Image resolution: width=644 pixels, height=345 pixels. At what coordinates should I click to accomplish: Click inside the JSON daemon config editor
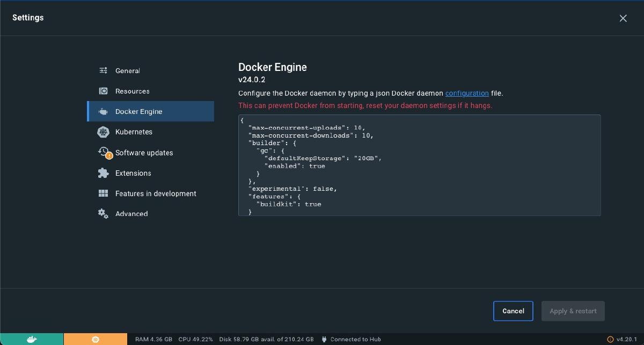[x=419, y=165]
